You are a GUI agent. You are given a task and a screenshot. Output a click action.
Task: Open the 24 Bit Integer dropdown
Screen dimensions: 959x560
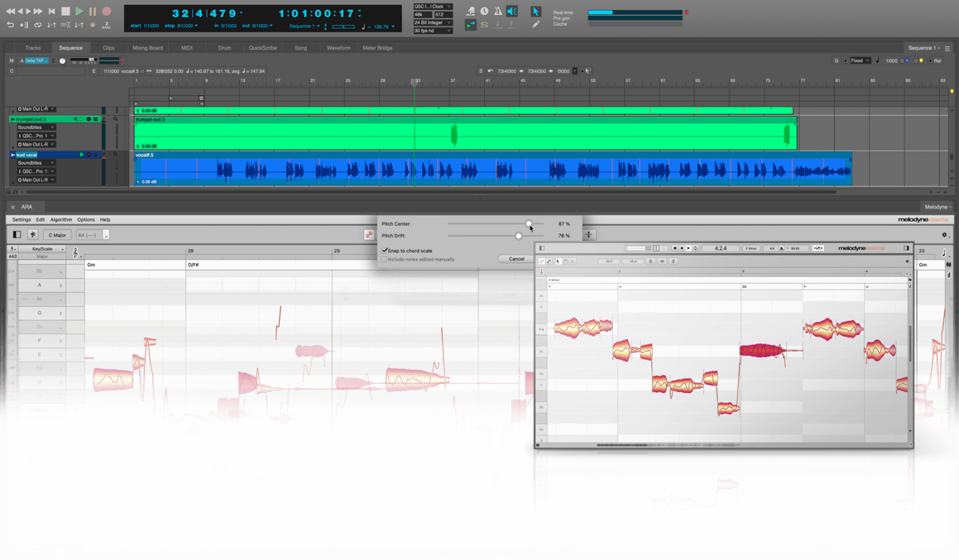[432, 22]
